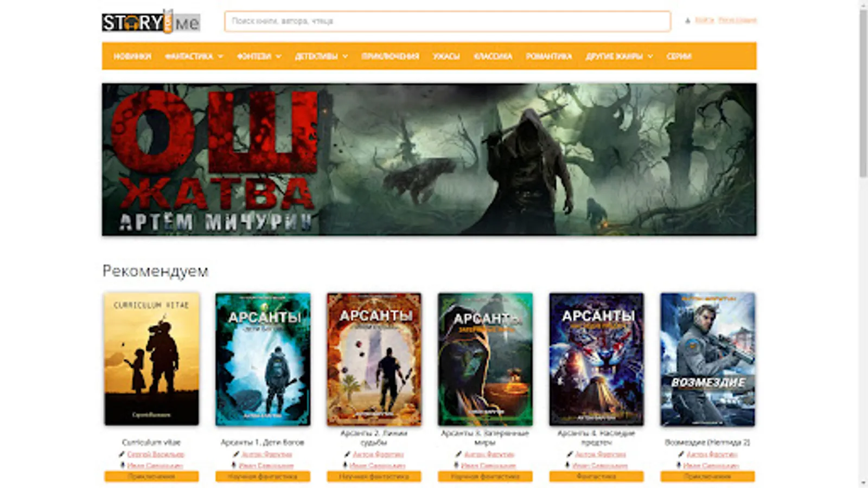Image resolution: width=868 pixels, height=488 pixels.
Task: Click the author pen icon under Арсанты 2
Action: pos(347,454)
